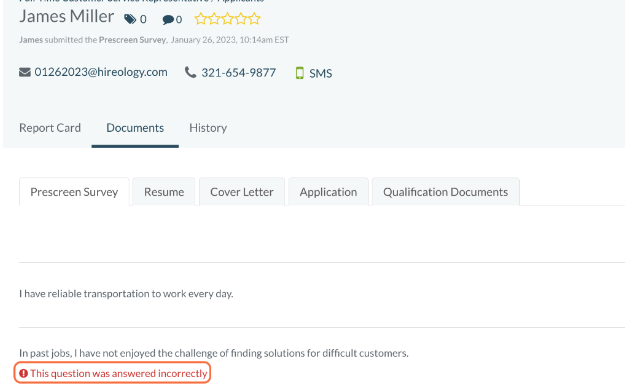This screenshot has width=625, height=390.
Task: Click the green SMS phone icon
Action: click(x=299, y=73)
